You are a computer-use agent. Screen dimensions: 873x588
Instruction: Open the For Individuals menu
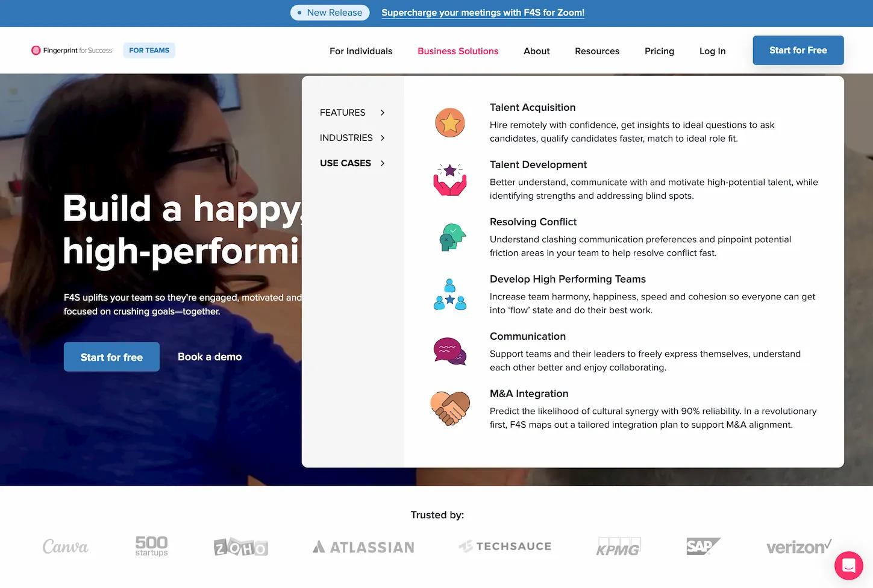(x=360, y=51)
